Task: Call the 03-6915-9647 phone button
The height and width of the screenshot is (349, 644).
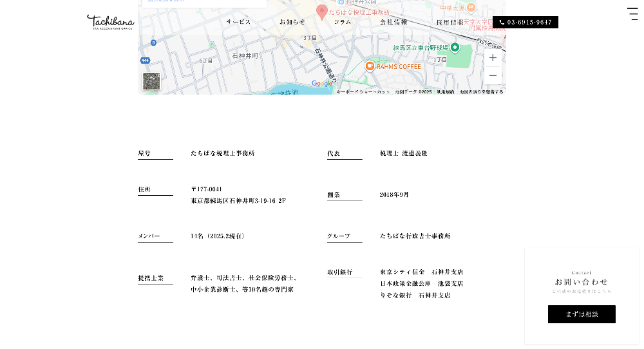Action: tap(526, 22)
